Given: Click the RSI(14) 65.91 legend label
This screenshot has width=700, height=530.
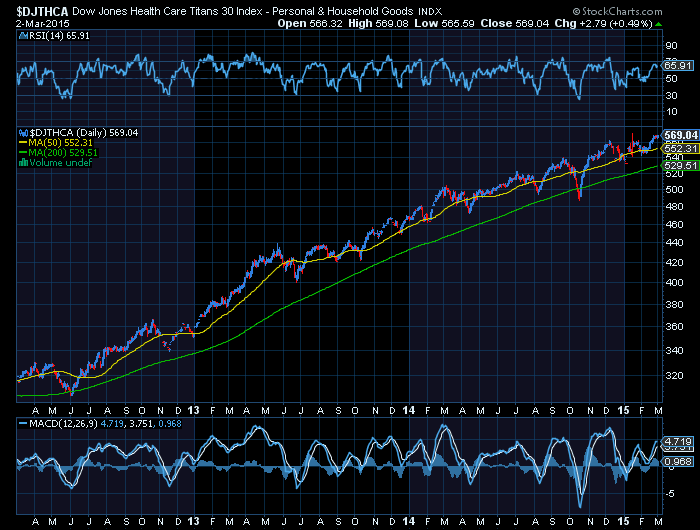Looking at the screenshot, I should [59, 36].
